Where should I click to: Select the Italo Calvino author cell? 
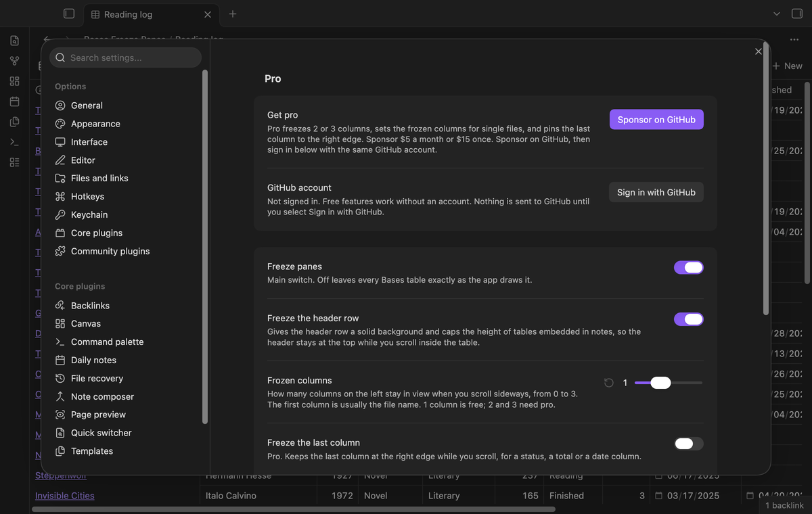point(258,496)
